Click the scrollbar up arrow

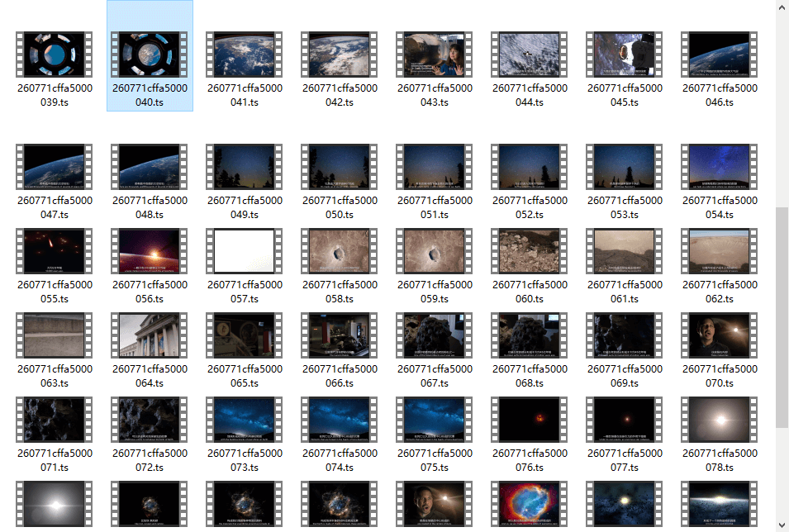[782, 7]
